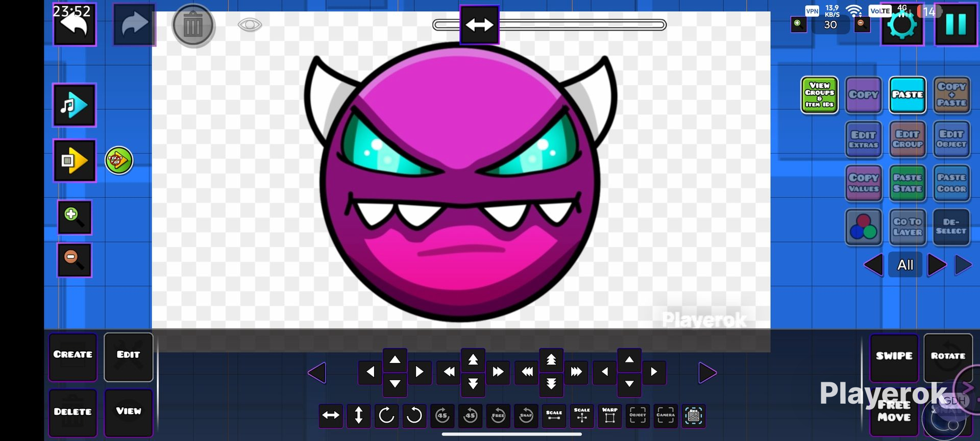This screenshot has width=980, height=441.
Task: Click the Paste button
Action: tap(908, 95)
